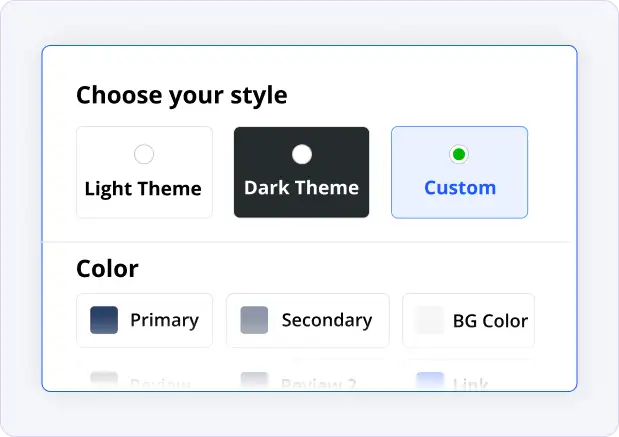The image size is (619, 437).
Task: Click the faded "Link" color label
Action: tap(470, 383)
